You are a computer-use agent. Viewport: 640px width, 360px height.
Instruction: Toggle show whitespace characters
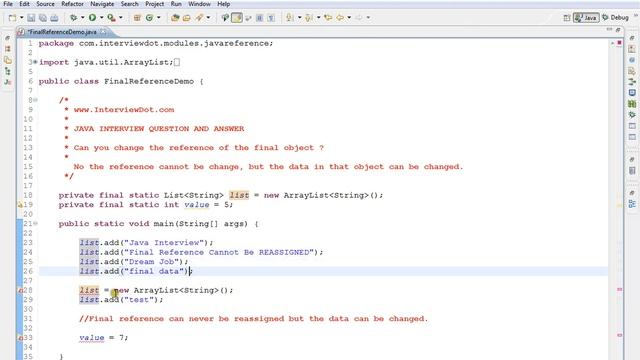click(271, 18)
